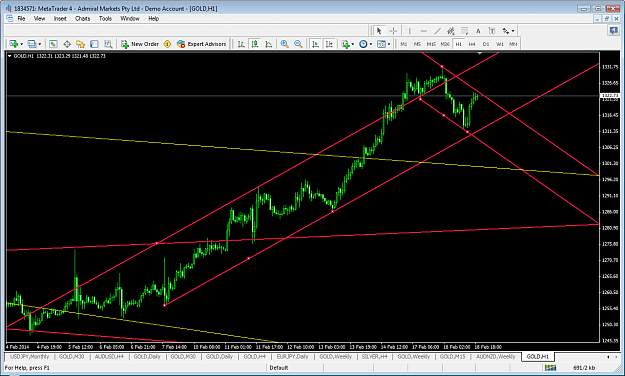The image size is (625, 376).
Task: Click the Expert Advisors button
Action: [202, 44]
